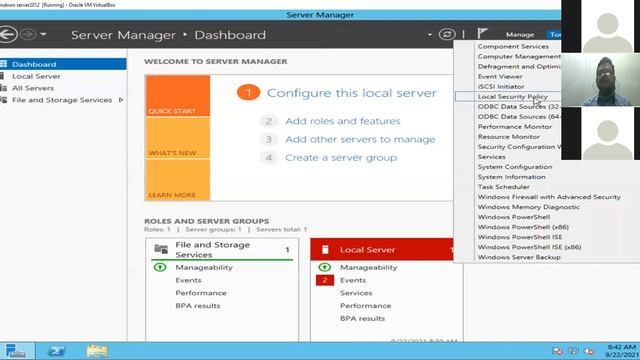Open the Manage menu
640x360 pixels.
[x=520, y=35]
